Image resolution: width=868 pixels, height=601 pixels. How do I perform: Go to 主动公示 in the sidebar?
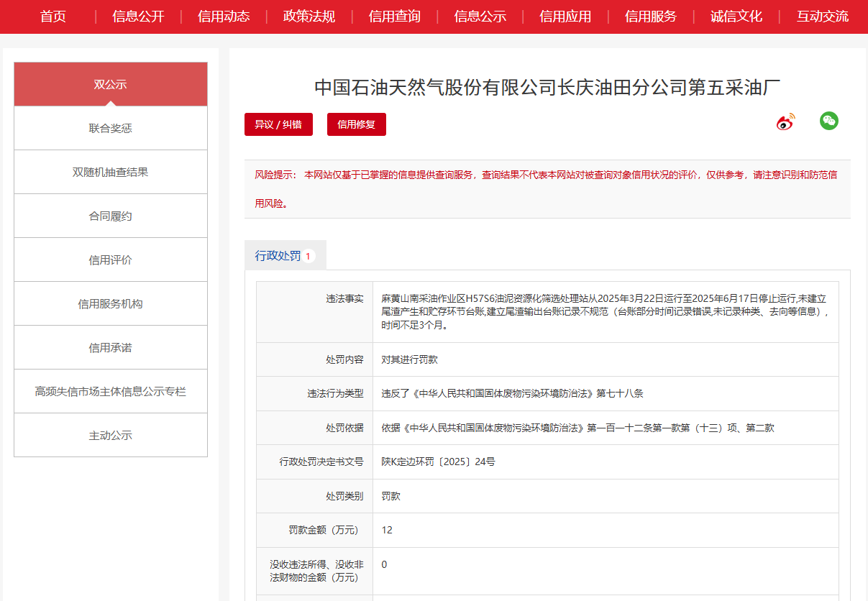click(x=111, y=435)
